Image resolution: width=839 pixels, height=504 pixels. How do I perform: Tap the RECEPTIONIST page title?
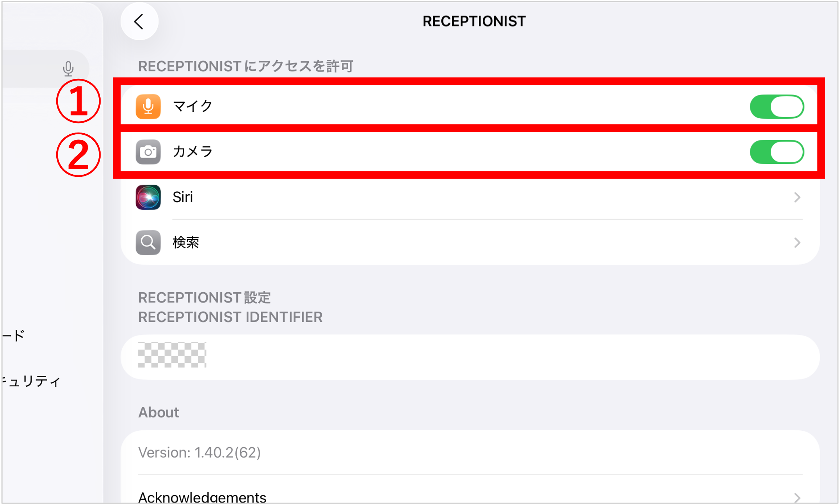474,21
